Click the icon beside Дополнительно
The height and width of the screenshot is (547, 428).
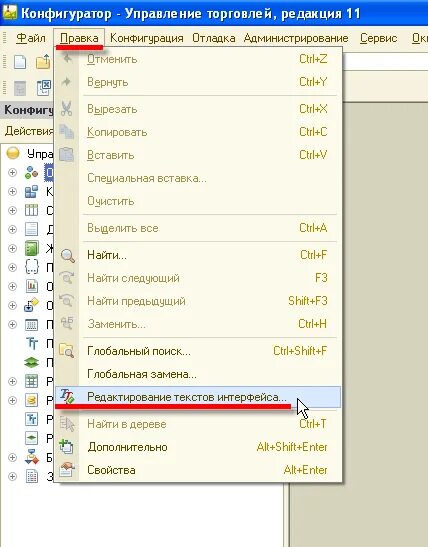(x=66, y=446)
